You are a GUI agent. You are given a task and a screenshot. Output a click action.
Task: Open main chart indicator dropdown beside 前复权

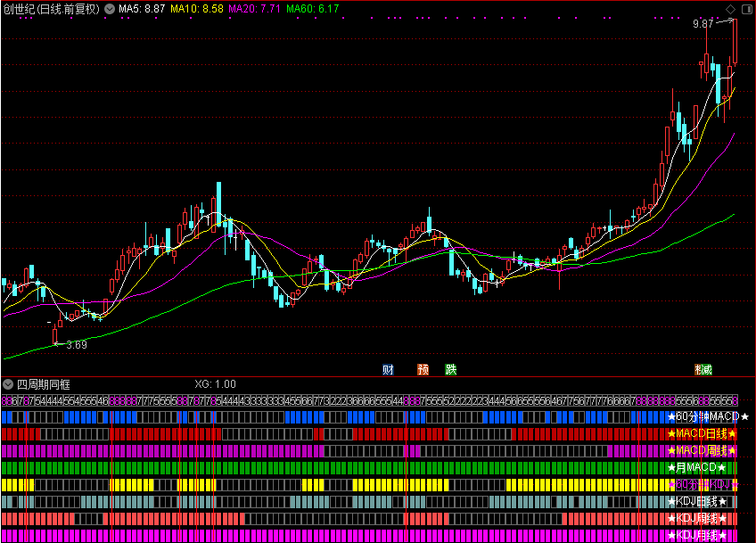(109, 9)
